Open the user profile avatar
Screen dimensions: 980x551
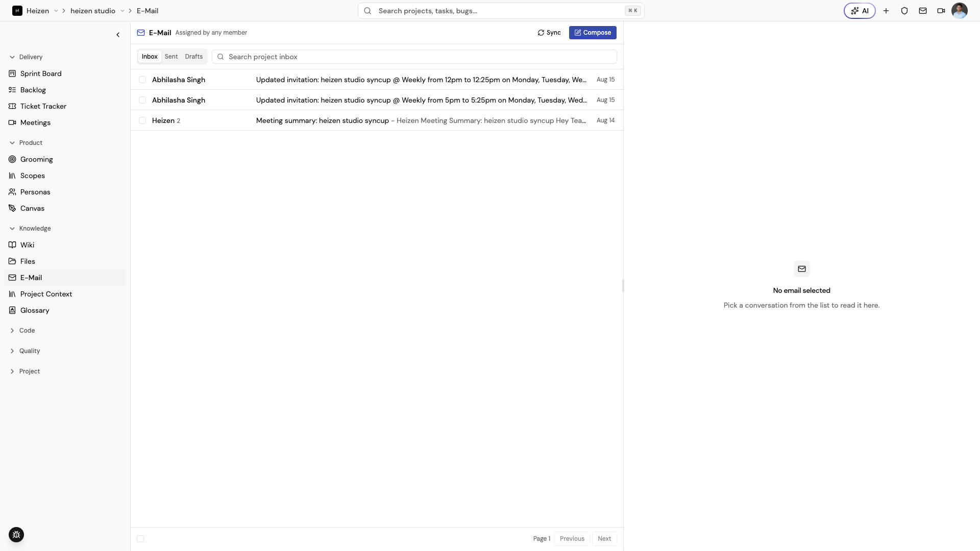click(960, 11)
